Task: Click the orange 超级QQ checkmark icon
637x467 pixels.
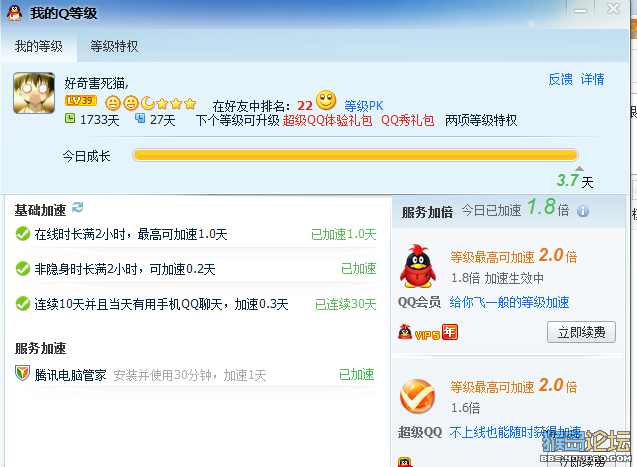Action: (x=417, y=396)
